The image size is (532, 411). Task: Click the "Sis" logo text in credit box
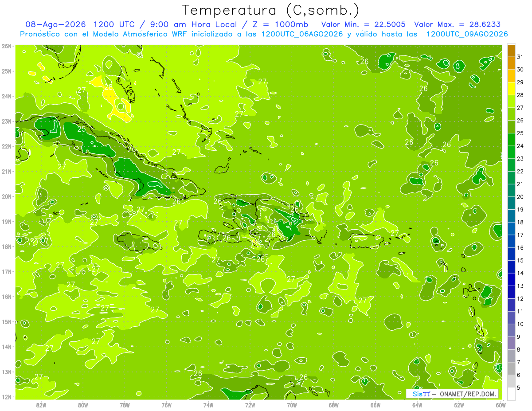[417, 394]
